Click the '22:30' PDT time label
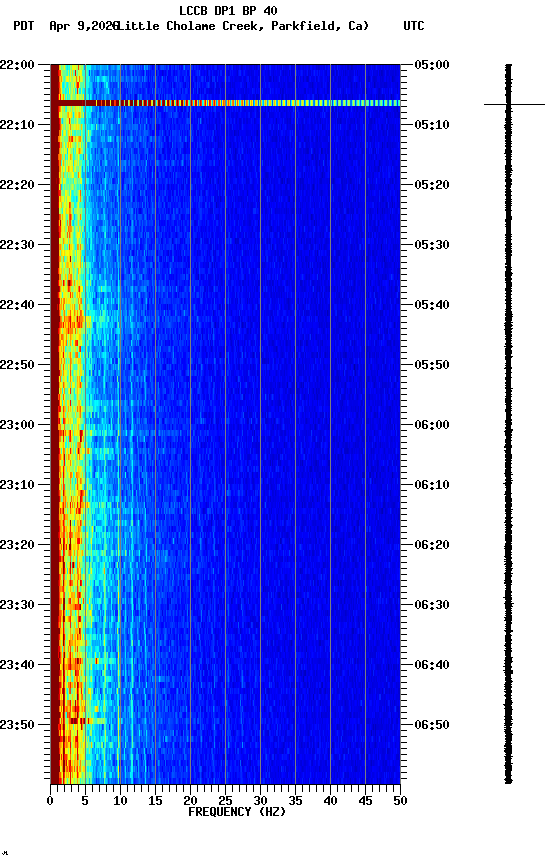 click(17, 245)
